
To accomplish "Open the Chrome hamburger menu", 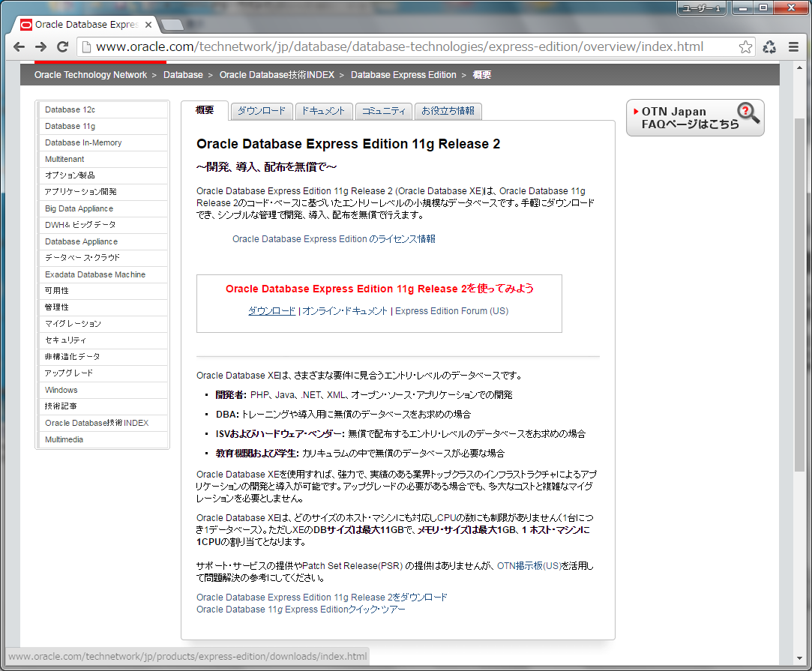I will click(x=793, y=47).
